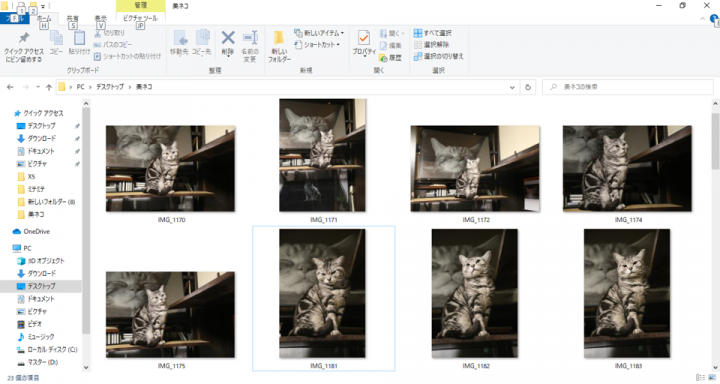Go up one folder level with up arrow
Screen dimensions: 720x384
click(x=49, y=87)
